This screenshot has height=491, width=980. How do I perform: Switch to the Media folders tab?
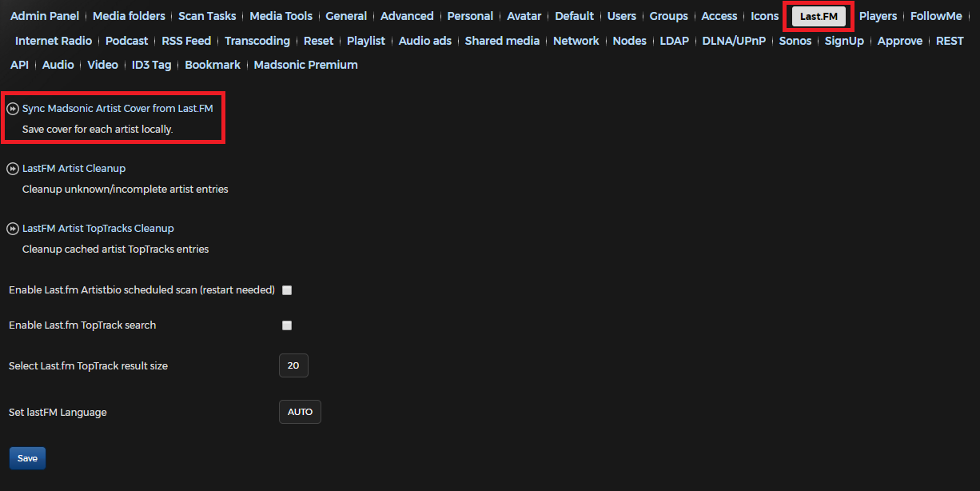click(x=129, y=16)
